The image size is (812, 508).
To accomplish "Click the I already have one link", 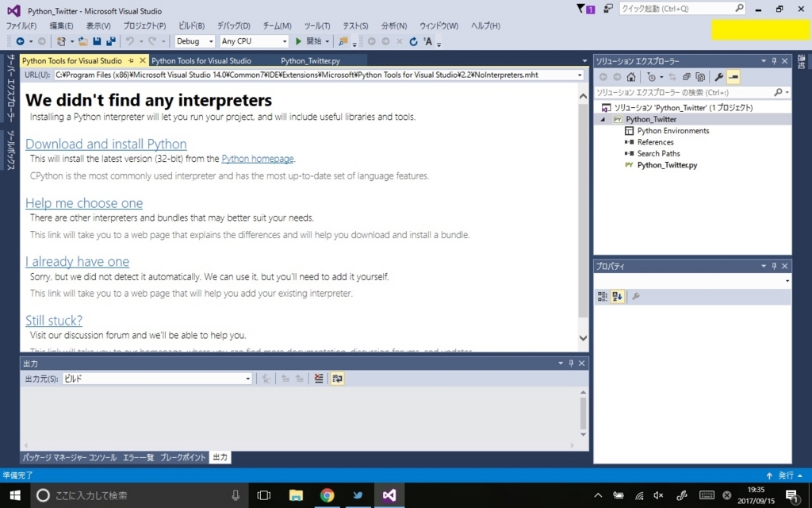I will coord(77,261).
